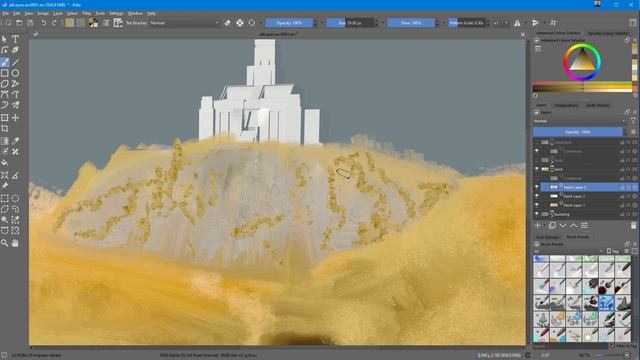Viewport: 640px width, 360px height.
Task: Pick the Multibrush tool
Action: point(15,105)
